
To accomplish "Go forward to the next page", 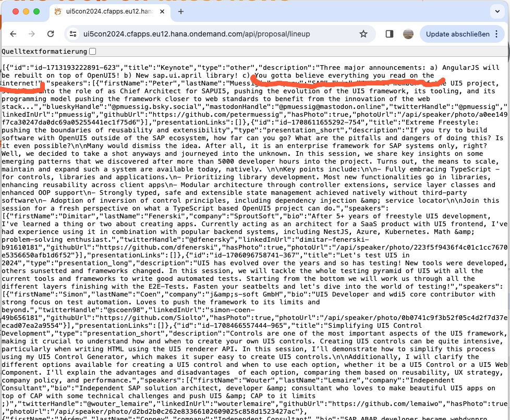I will click(32, 34).
